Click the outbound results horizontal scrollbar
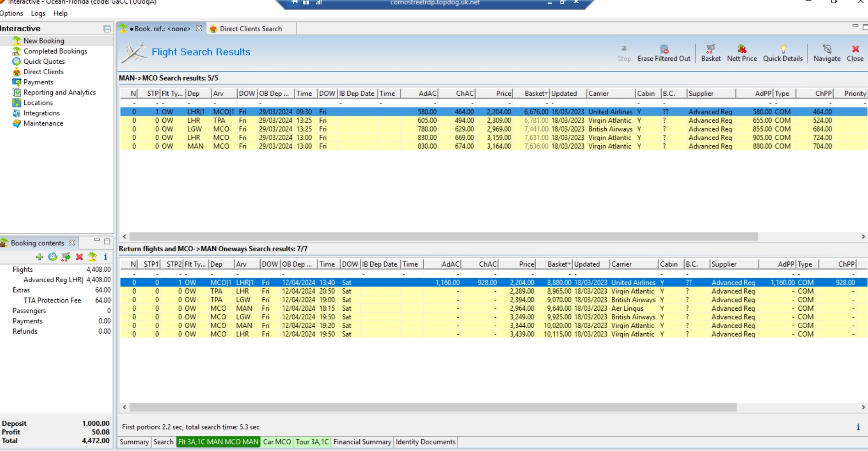This screenshot has height=451, width=868. point(443,236)
